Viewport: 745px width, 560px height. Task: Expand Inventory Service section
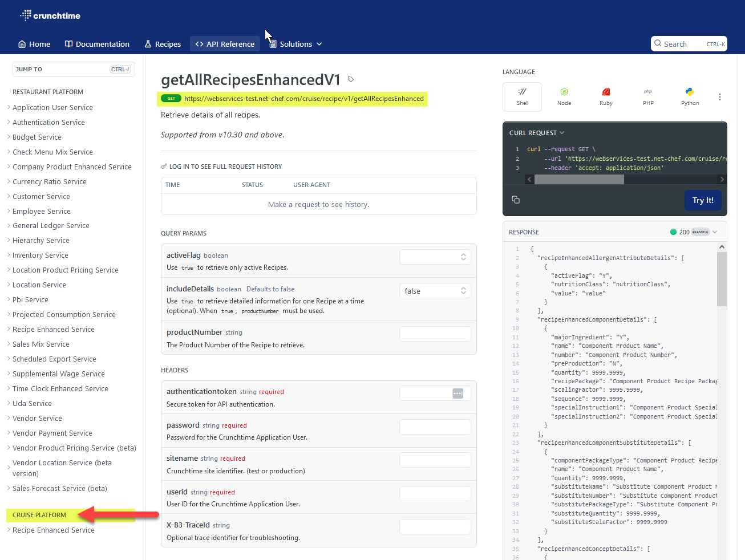click(x=41, y=255)
